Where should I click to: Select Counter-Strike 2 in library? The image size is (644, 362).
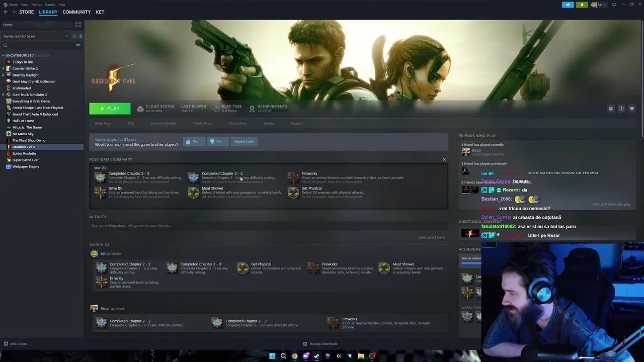25,68
